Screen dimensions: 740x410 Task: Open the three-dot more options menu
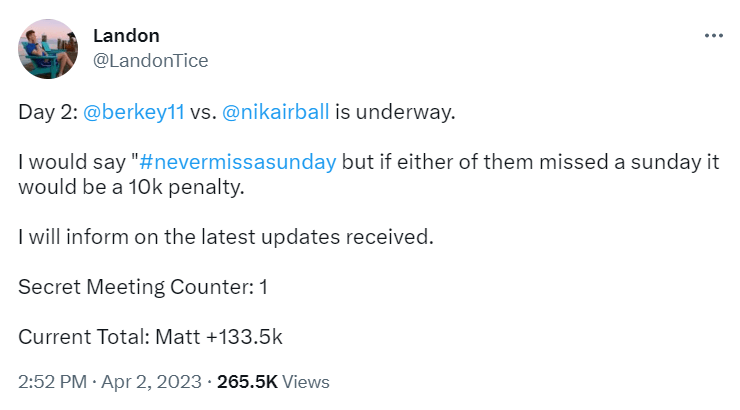point(713,35)
